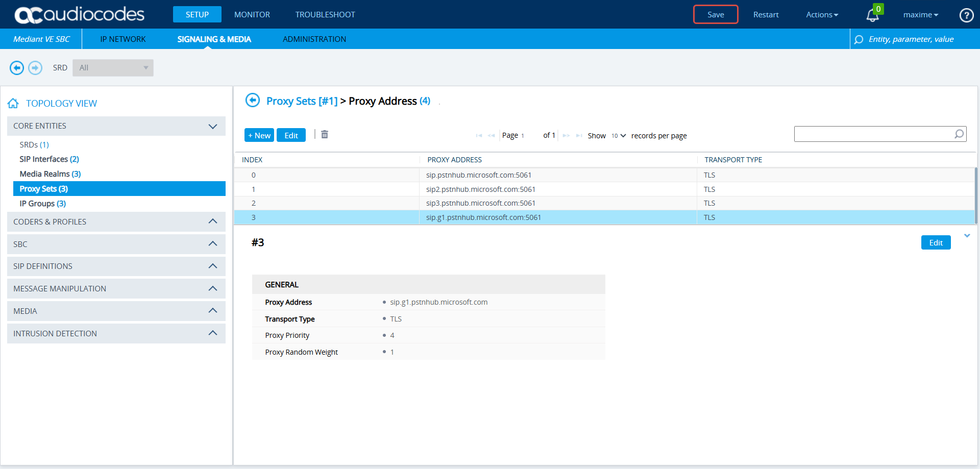Open the help question mark icon
The width and height of the screenshot is (980, 469).
point(966,15)
